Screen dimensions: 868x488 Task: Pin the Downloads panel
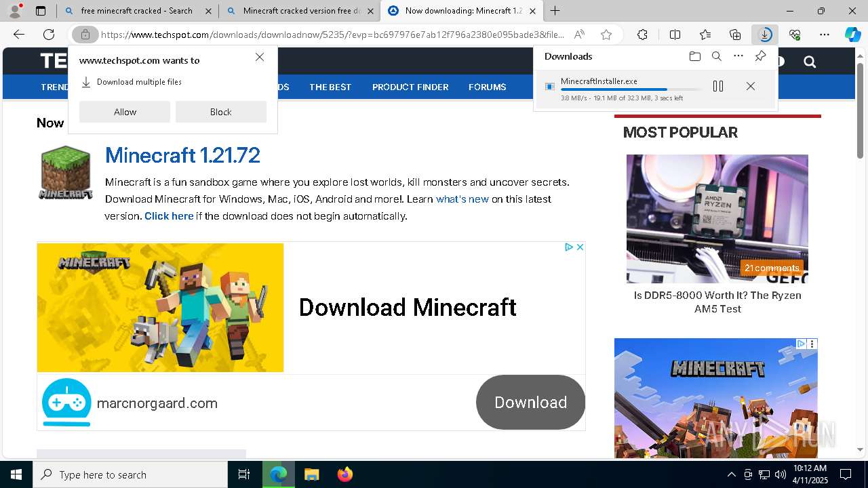point(760,56)
